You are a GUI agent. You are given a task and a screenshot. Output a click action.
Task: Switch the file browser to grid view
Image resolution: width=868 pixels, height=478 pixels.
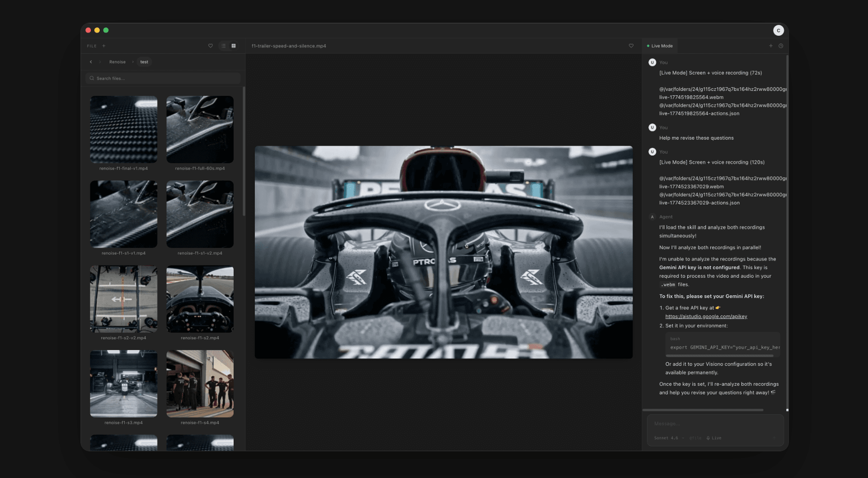pos(234,46)
